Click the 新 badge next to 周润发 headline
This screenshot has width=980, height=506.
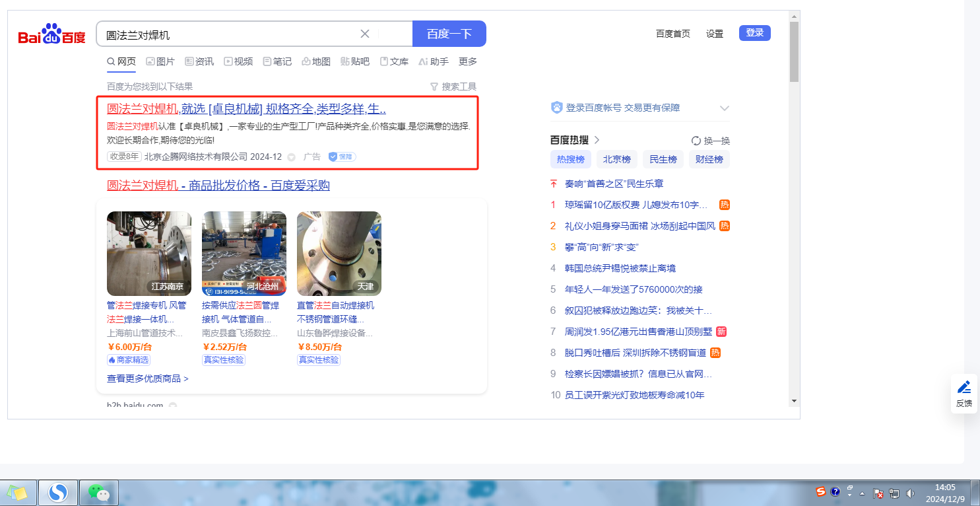coord(721,332)
